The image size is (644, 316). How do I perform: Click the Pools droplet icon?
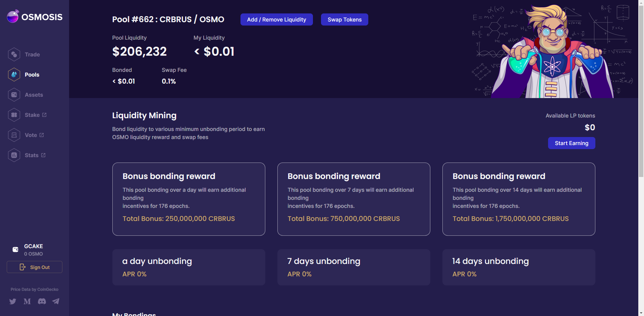tap(14, 75)
